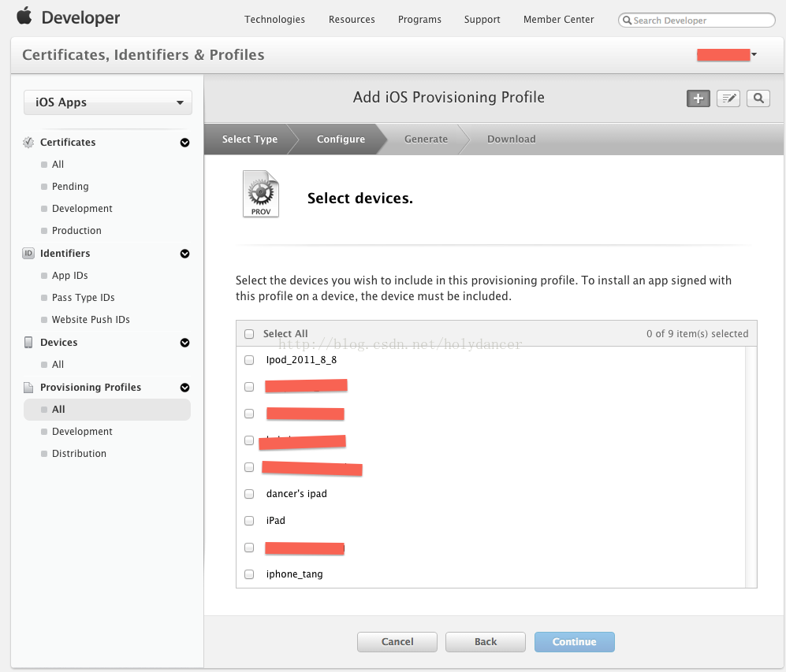
Task: Collapse the Certificates section arrow
Action: pyautogui.click(x=185, y=143)
